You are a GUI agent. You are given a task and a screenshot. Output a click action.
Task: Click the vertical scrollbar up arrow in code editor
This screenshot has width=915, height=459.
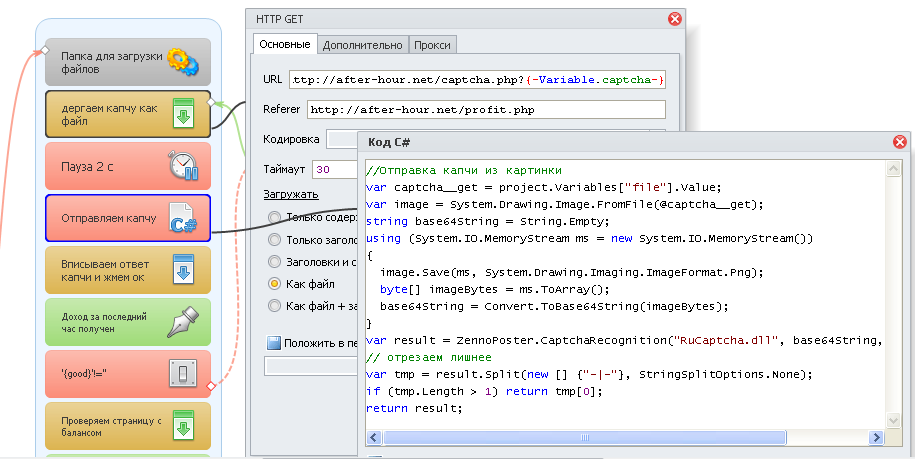pos(893,169)
